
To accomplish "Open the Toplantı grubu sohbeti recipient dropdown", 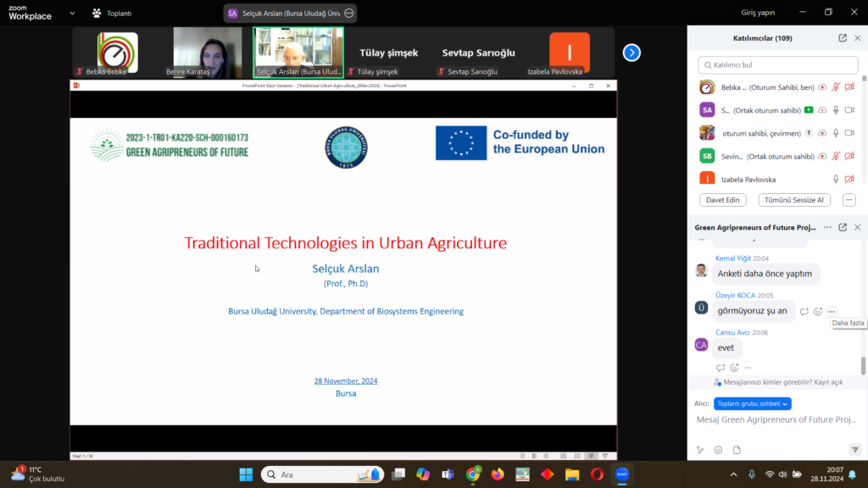I will click(x=752, y=404).
